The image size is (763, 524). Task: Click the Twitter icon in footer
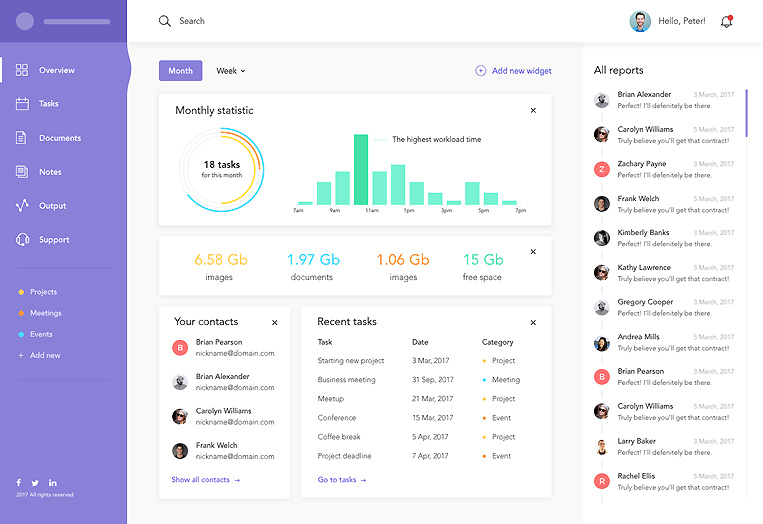pos(35,483)
